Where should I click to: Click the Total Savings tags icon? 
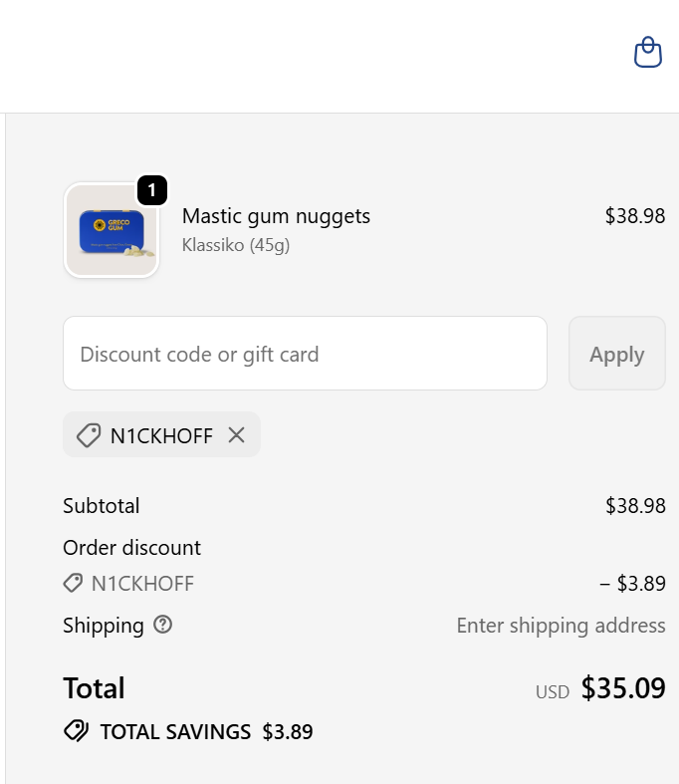tap(76, 732)
